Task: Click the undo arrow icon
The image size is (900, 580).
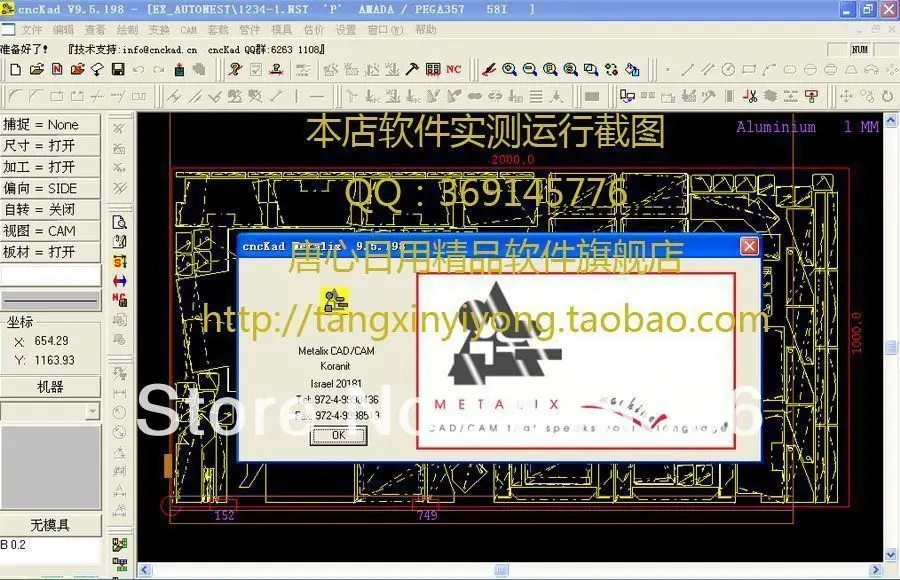Action: [138, 69]
